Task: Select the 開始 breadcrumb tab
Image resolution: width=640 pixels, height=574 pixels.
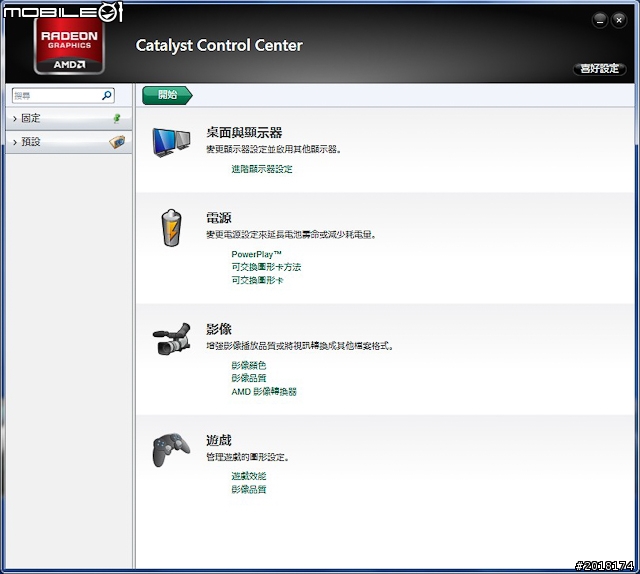Action: tap(167, 95)
